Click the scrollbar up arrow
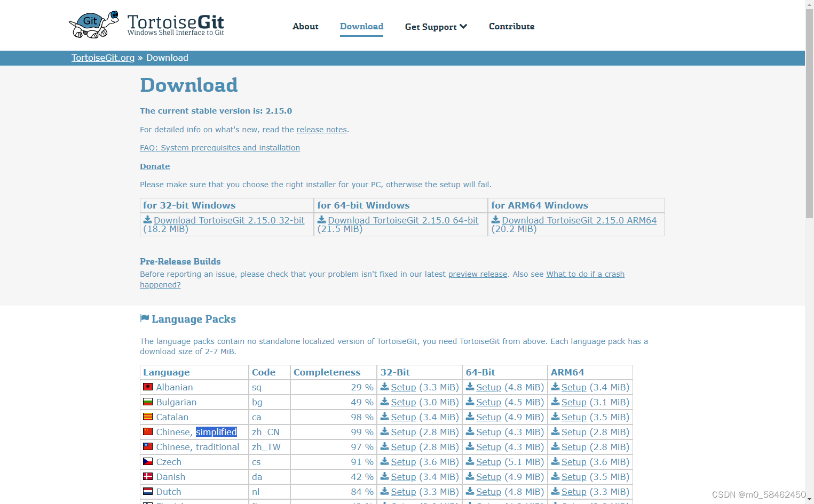814x504 pixels. tap(809, 4)
